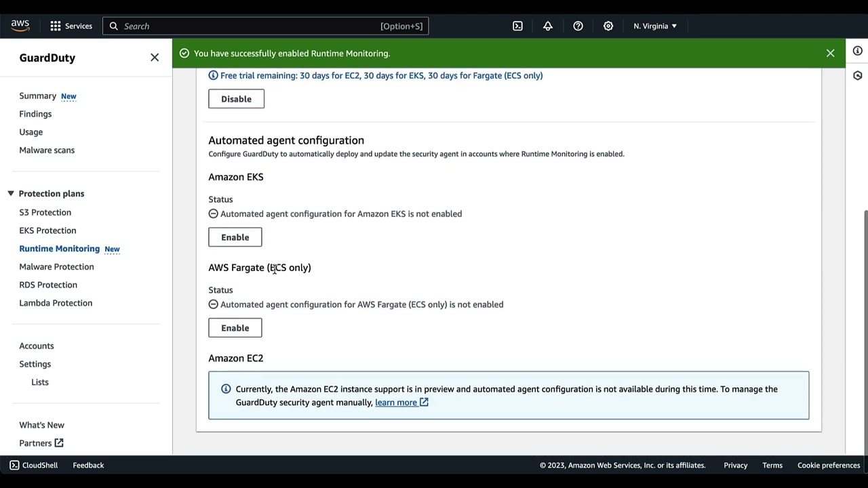Open the notifications bell icon
The width and height of the screenshot is (868, 488).
pos(547,26)
